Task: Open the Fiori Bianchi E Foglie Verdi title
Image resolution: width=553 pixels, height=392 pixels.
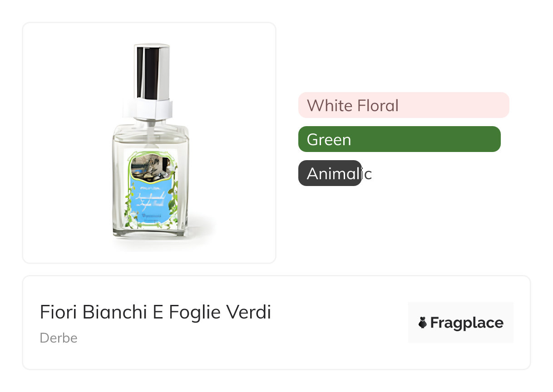Action: click(155, 313)
